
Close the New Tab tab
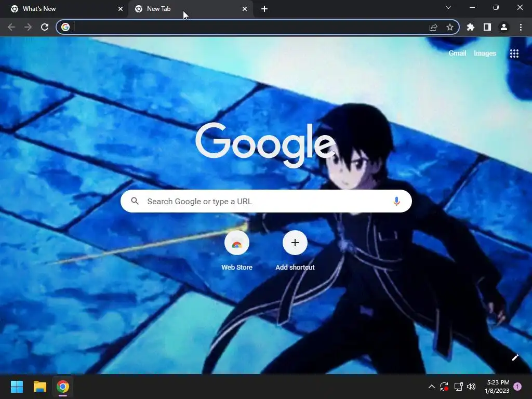tap(245, 9)
